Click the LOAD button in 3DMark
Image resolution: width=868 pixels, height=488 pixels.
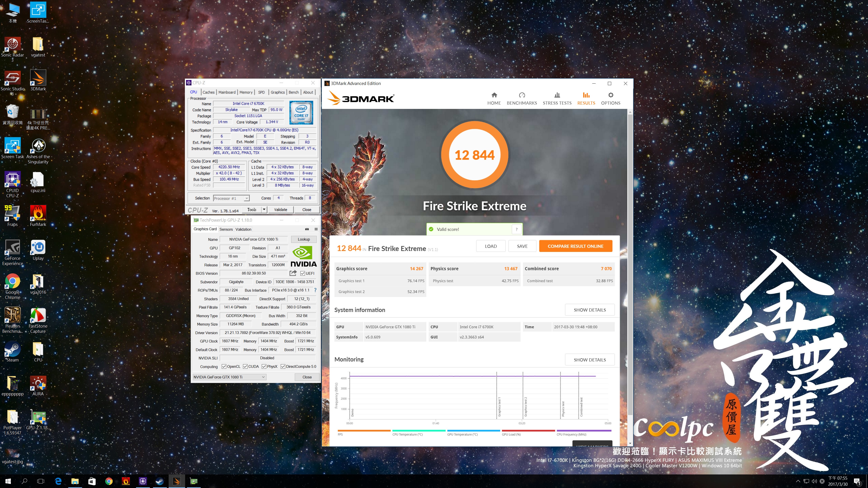pyautogui.click(x=491, y=246)
